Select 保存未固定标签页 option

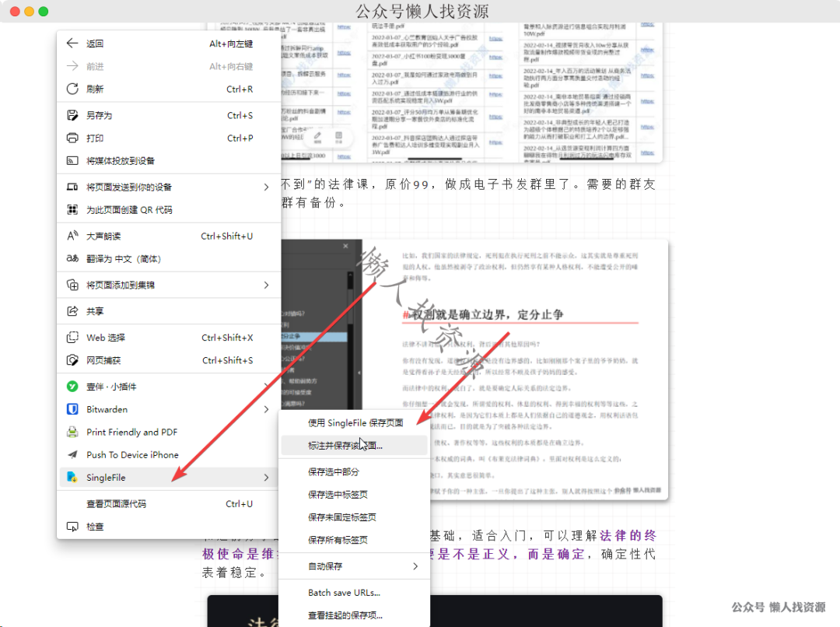354,517
